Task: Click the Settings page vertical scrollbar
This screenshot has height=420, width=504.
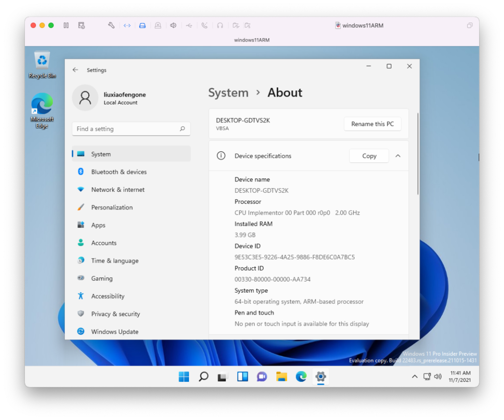Action: click(418, 154)
